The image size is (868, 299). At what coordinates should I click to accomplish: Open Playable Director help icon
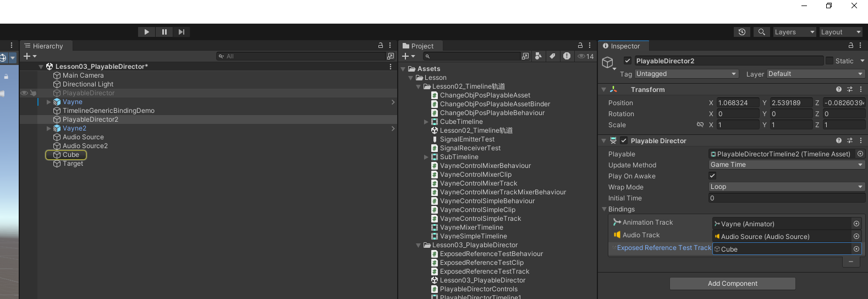[x=838, y=141]
